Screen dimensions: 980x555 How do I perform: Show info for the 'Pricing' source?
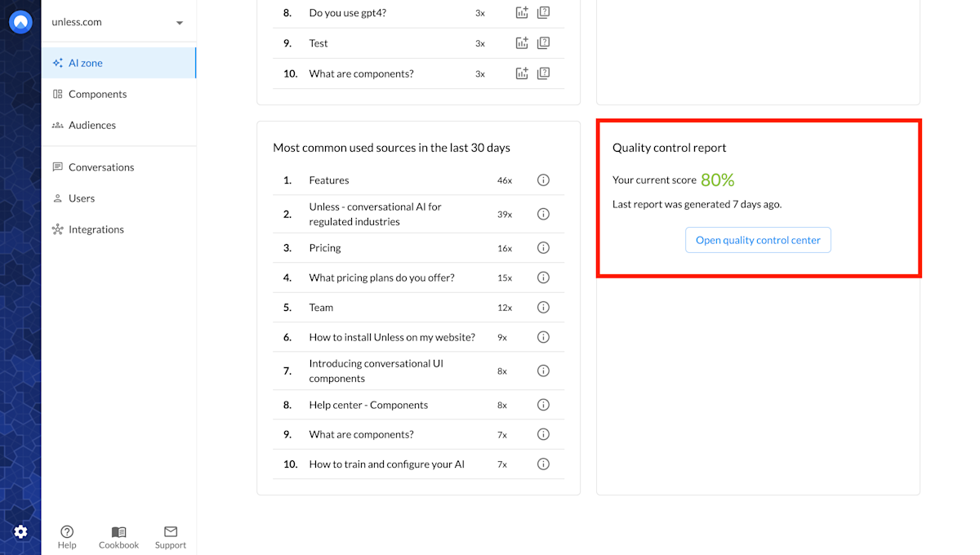tap(543, 247)
